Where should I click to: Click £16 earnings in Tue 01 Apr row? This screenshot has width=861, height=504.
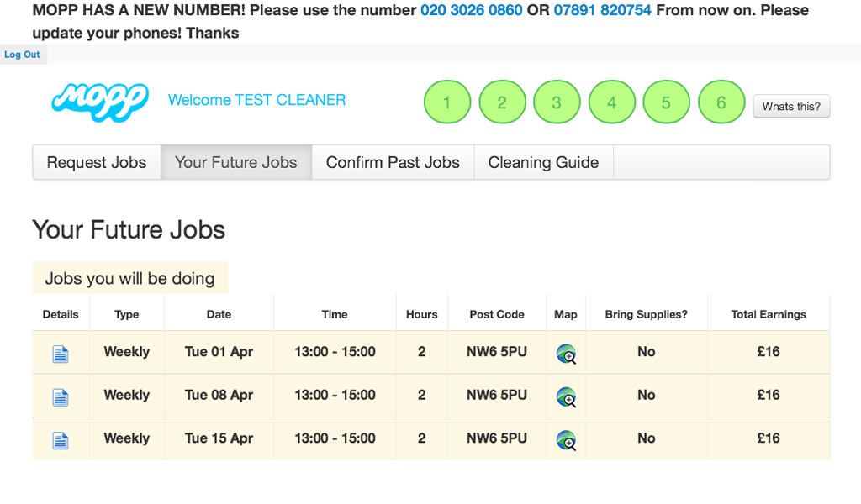(769, 351)
